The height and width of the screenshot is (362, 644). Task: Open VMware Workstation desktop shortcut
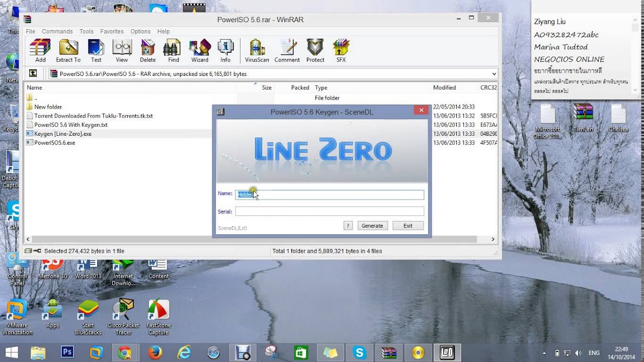click(x=18, y=317)
